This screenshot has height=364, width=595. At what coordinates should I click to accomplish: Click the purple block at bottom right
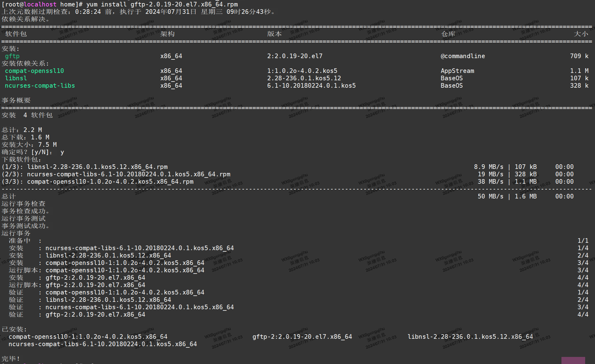tap(573, 361)
